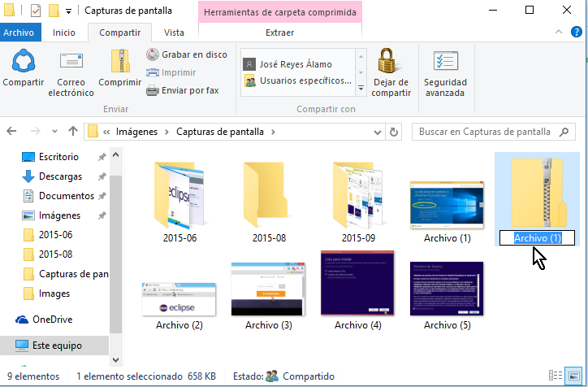The image size is (588, 387).
Task: Open the Images sidebar folder
Action: pyautogui.click(x=46, y=294)
